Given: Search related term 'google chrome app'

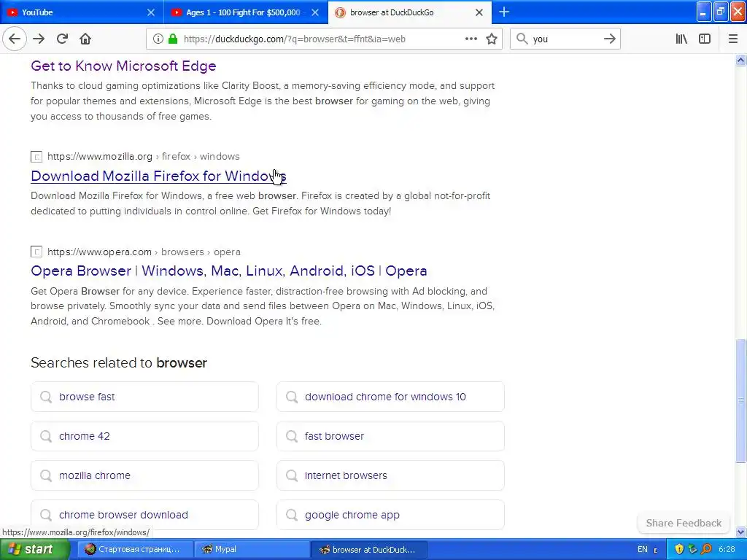Looking at the screenshot, I should click(x=390, y=515).
